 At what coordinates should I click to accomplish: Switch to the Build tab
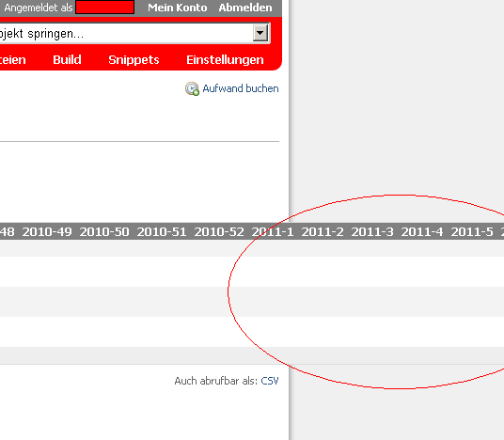tap(67, 60)
